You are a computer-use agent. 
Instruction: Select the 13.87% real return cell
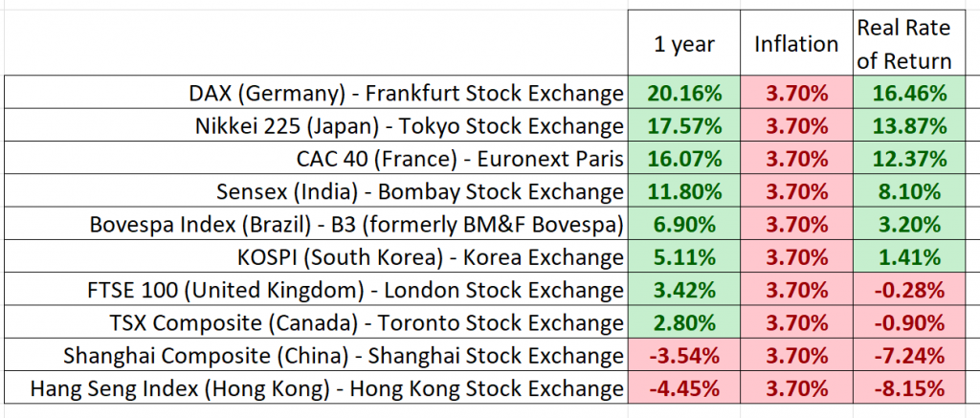point(903,125)
